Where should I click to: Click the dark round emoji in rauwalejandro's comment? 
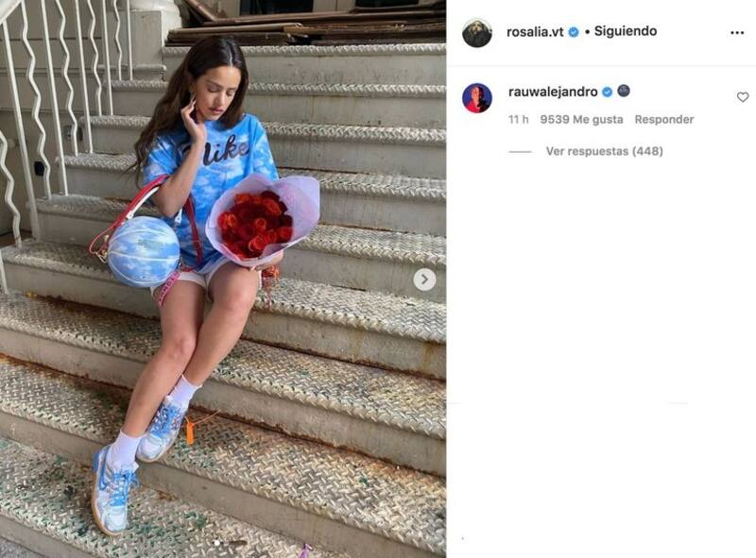(x=624, y=91)
